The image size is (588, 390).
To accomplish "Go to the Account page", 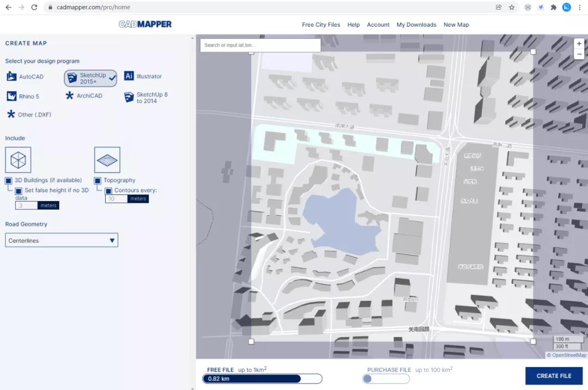I will click(378, 25).
